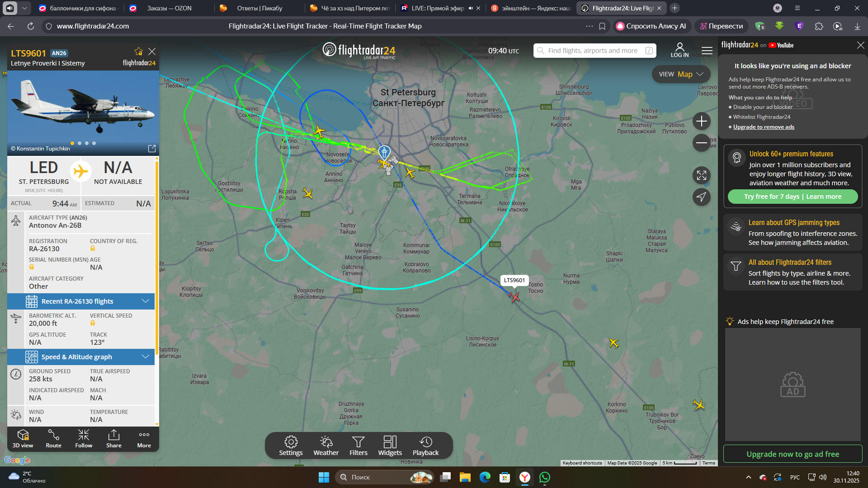The width and height of the screenshot is (868, 488).
Task: Open the Upgrade to remove ads link
Action: (764, 127)
